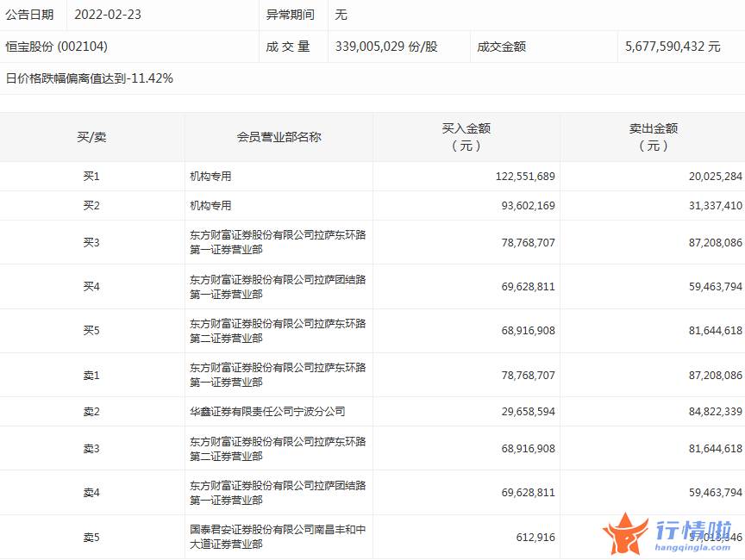The height and width of the screenshot is (560, 745).
Task: Click 59,463,794 in the 卖4 row
Action: (716, 493)
